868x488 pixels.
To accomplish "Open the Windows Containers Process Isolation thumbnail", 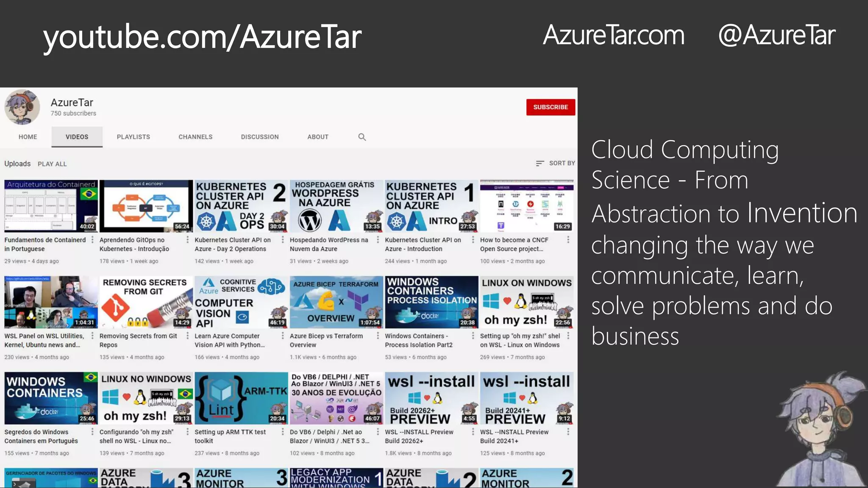I will pyautogui.click(x=431, y=302).
